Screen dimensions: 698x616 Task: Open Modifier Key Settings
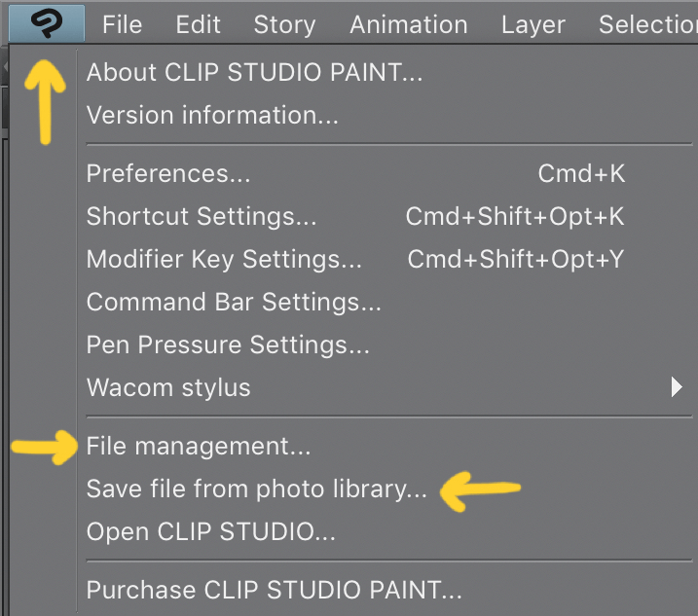click(224, 260)
